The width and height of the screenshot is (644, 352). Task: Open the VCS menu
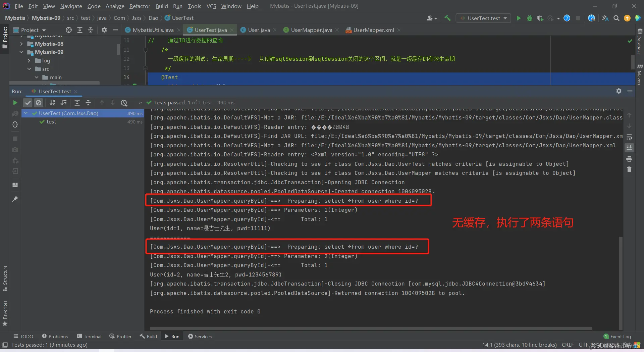point(211,6)
